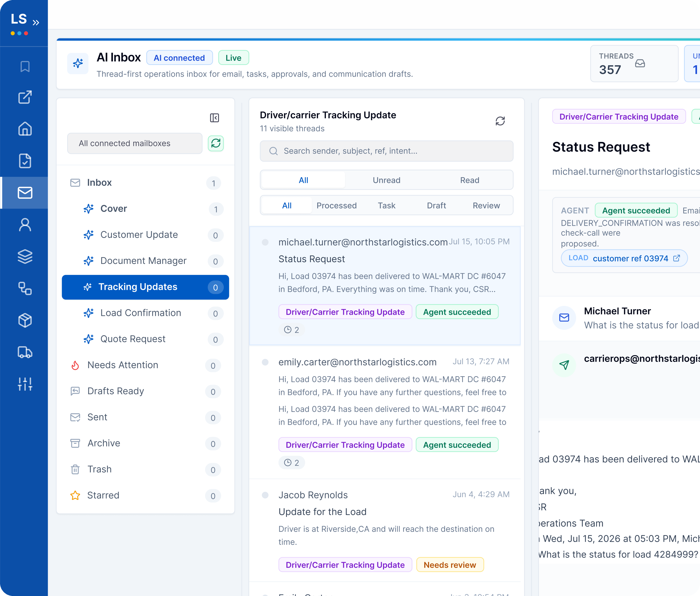Toggle read dot on Jacob Reynolds thread
The image size is (700, 596).
click(x=265, y=495)
